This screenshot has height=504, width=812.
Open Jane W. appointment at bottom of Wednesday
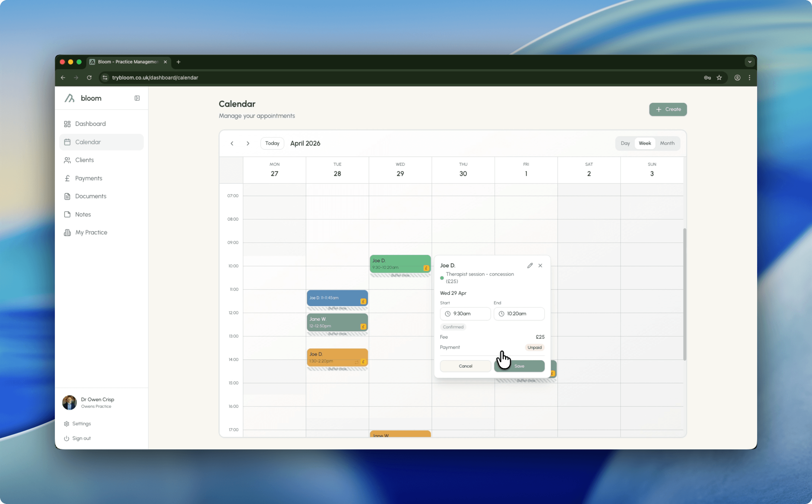pos(400,434)
